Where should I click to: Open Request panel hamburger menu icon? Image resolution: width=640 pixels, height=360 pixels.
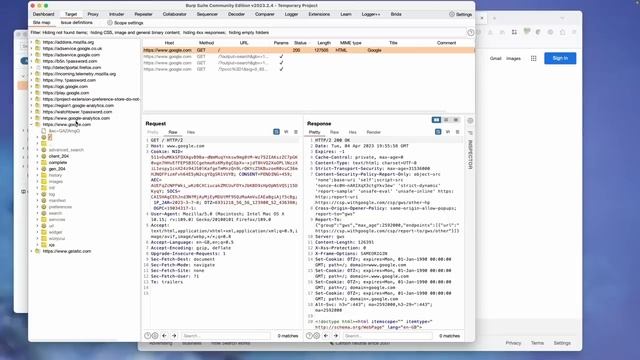coord(296,132)
